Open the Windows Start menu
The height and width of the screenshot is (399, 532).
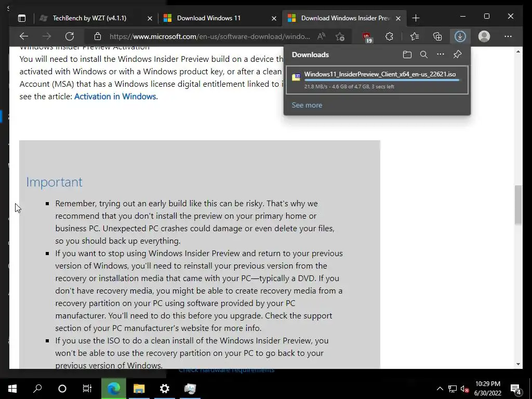(12, 389)
